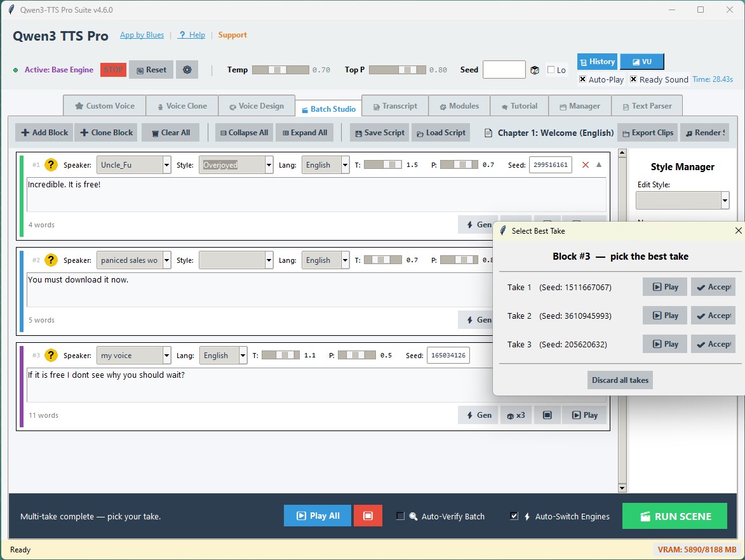Delete block #1 with the red X
The height and width of the screenshot is (560, 745).
tap(586, 165)
